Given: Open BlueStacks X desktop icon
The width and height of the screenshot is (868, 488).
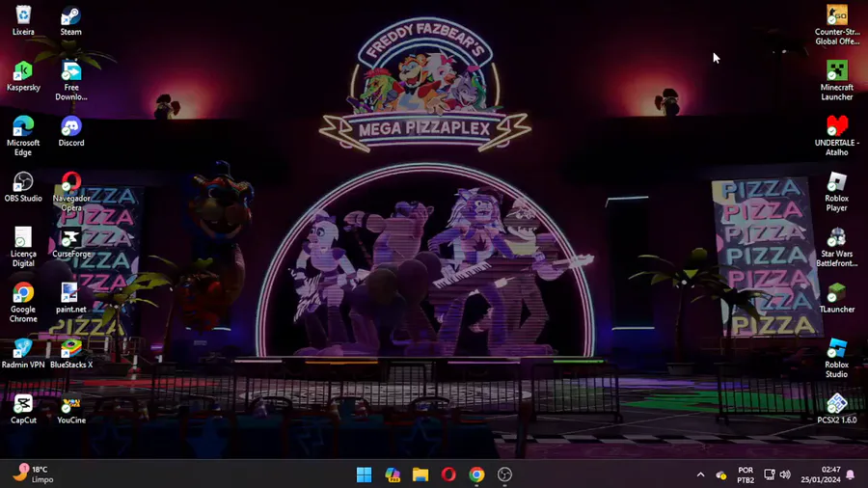Looking at the screenshot, I should coord(70,353).
